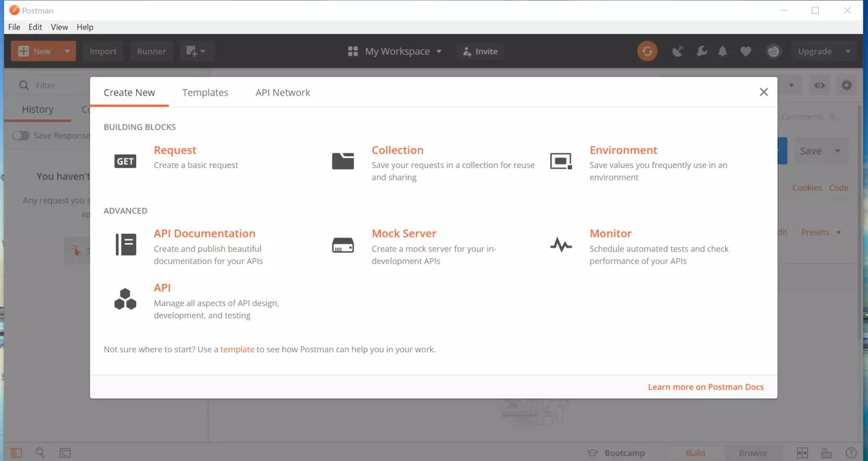868x461 pixels.
Task: Open the help question mark icon
Action: tap(851, 453)
